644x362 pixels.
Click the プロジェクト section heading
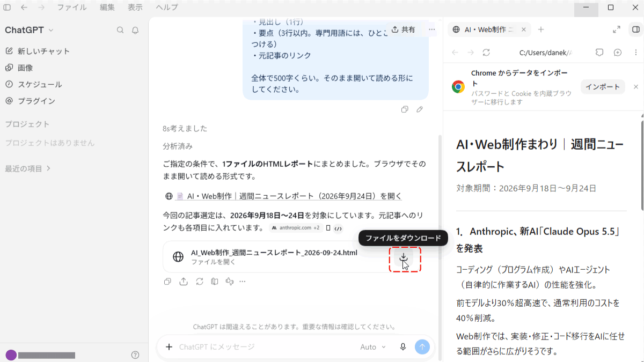[27, 124]
